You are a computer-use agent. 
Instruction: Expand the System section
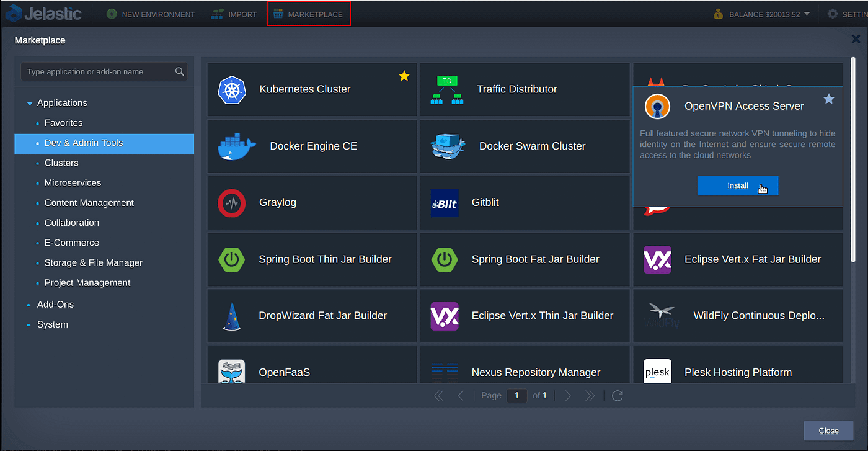coord(53,324)
